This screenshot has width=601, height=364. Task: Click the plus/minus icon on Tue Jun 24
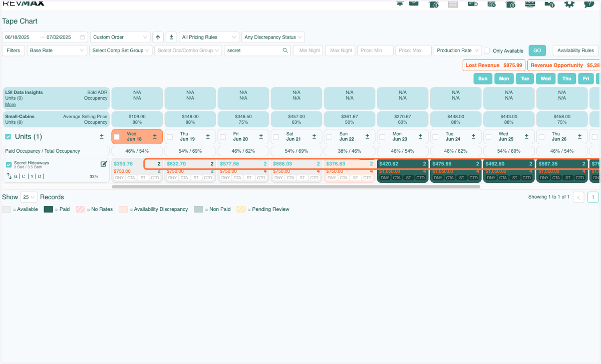click(473, 136)
